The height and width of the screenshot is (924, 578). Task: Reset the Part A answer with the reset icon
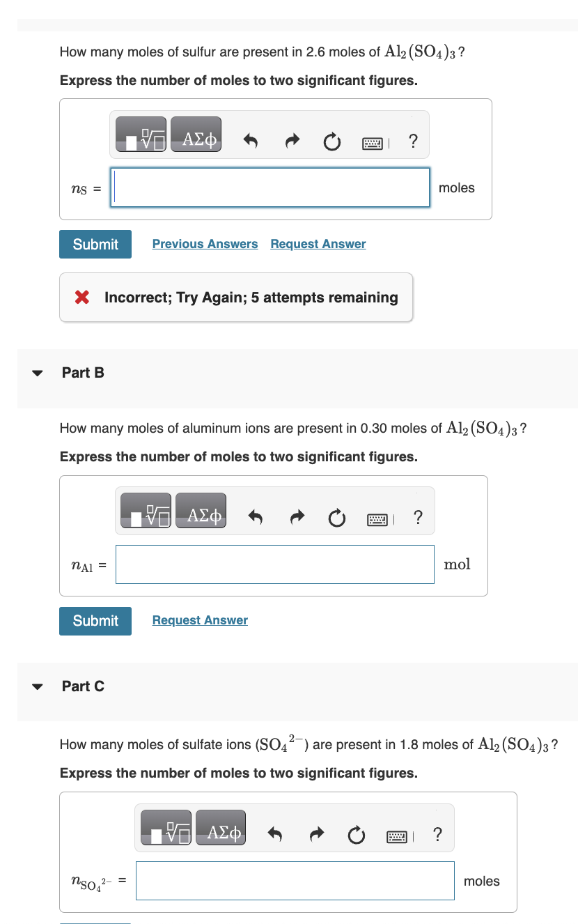(331, 141)
